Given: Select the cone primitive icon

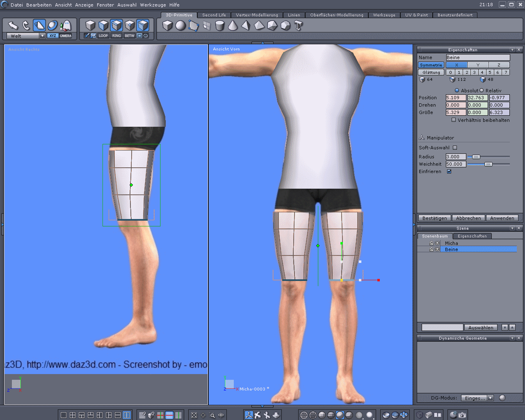Looking at the screenshot, I should (233, 26).
